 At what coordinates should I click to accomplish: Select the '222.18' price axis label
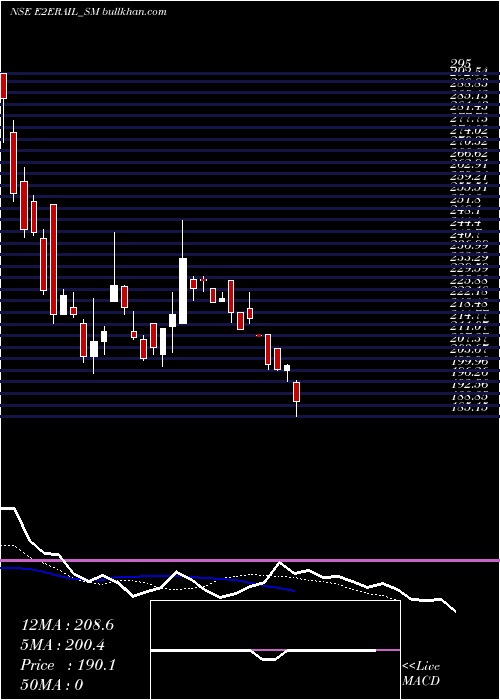click(469, 292)
